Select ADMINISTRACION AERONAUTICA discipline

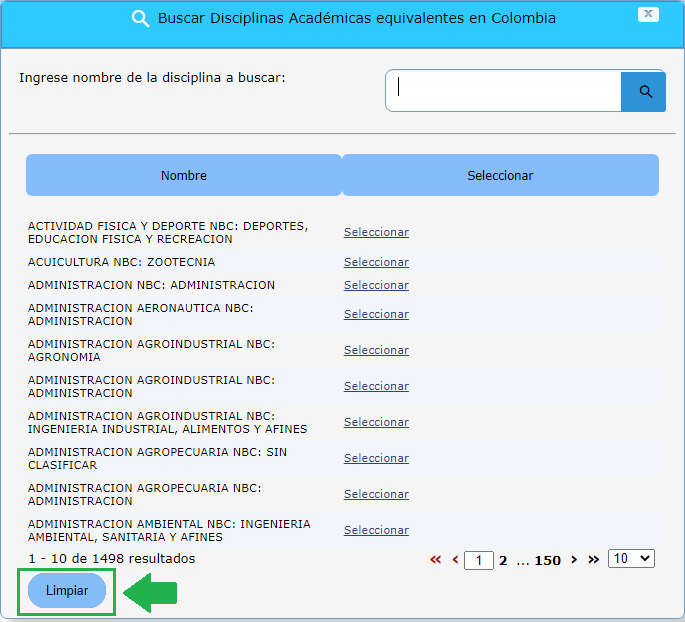376,314
